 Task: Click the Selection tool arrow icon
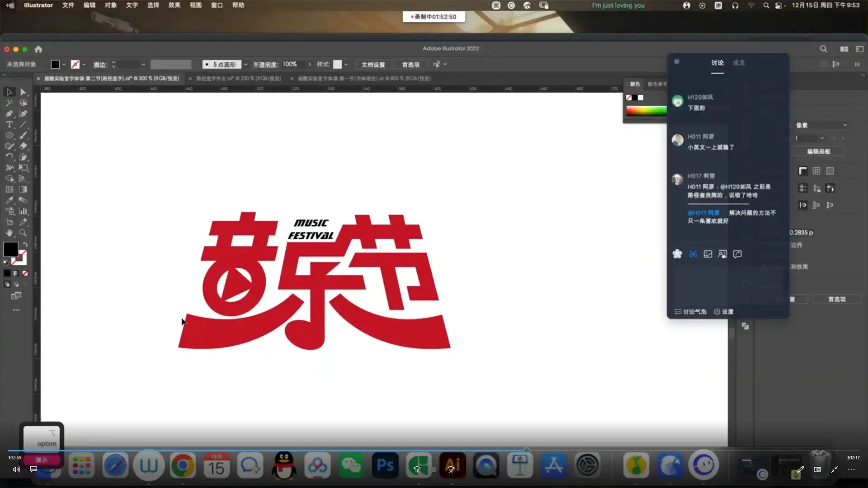coord(9,92)
